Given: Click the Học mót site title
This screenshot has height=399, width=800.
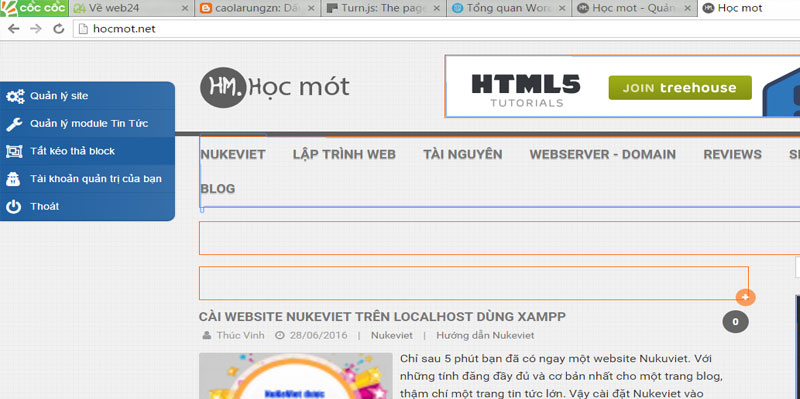Looking at the screenshot, I should click(299, 87).
